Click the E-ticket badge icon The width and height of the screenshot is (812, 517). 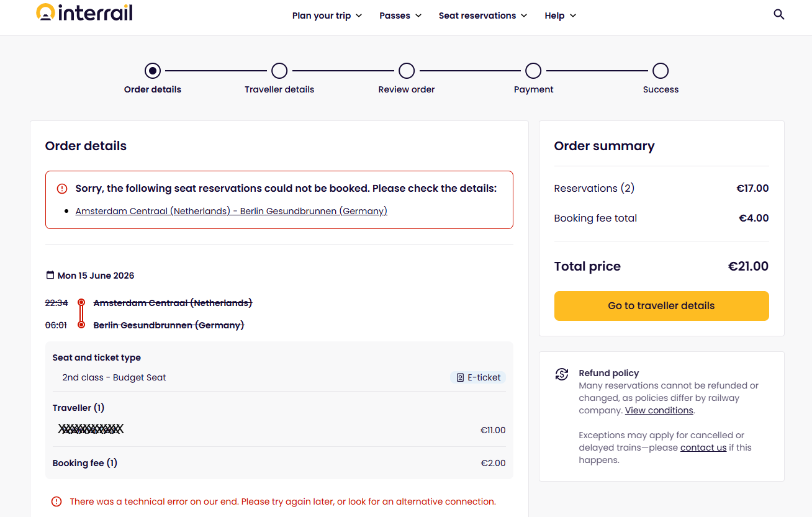click(460, 377)
